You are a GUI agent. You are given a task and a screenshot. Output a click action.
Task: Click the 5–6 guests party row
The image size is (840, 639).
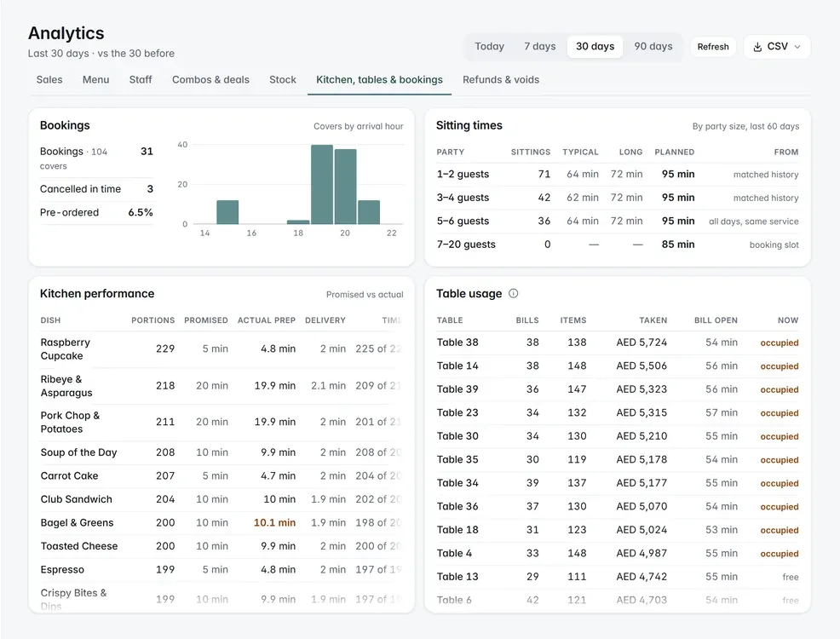(x=617, y=222)
